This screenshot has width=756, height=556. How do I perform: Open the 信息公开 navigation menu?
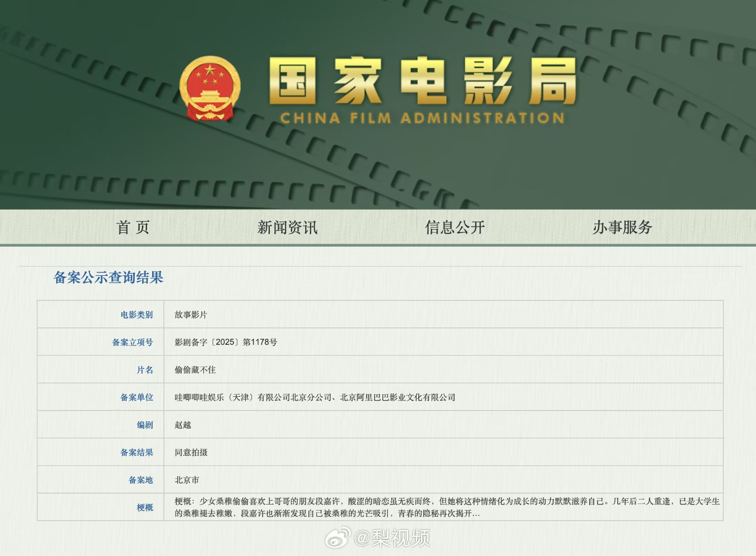(x=455, y=227)
